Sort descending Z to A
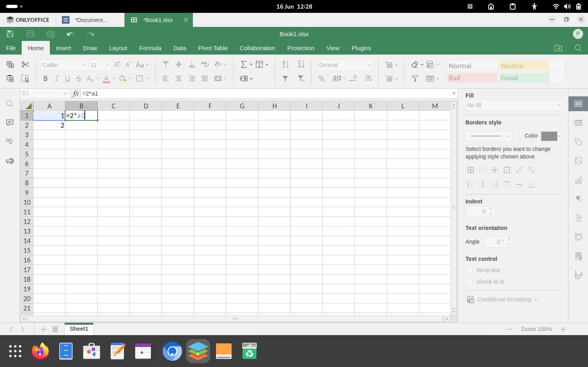Viewport: 588px width, 367px height. 301,64
